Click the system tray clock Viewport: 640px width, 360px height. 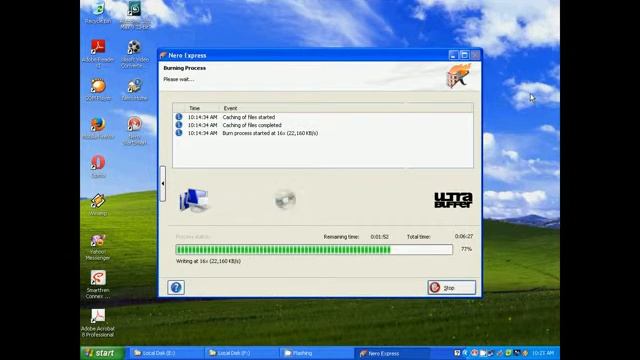click(x=543, y=353)
